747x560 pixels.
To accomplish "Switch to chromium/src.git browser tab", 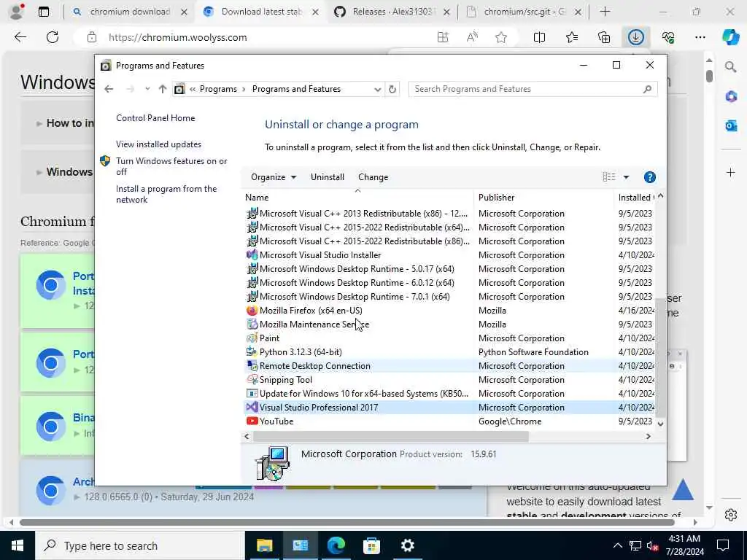I will click(x=523, y=12).
